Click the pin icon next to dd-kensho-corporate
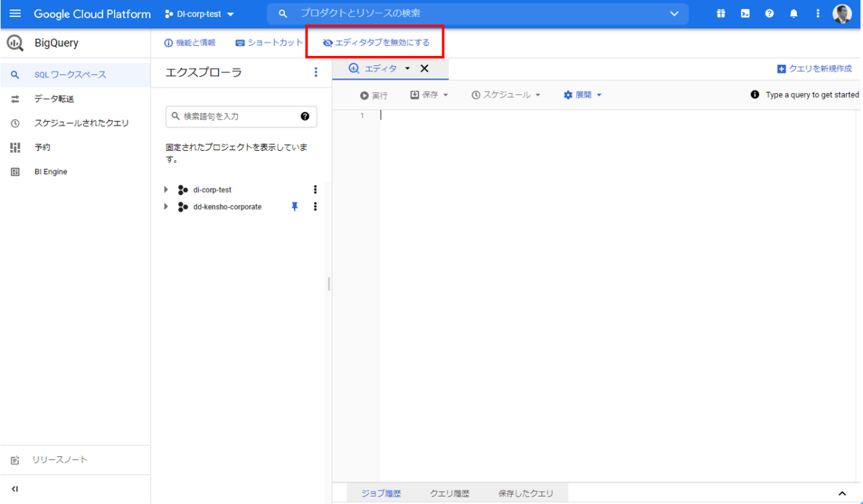This screenshot has width=863, height=504. pos(295,207)
